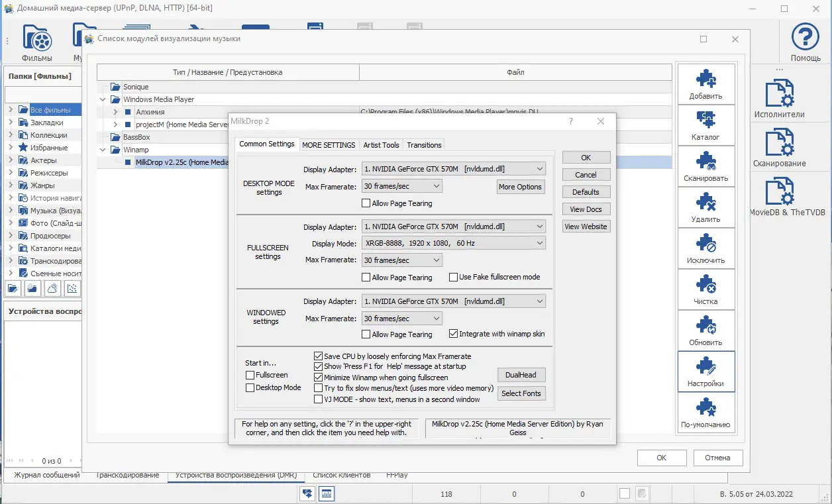Viewport: 832px width, 504px height.
Task: Open Fullscreen Display Mode dropdown
Action: tap(453, 243)
